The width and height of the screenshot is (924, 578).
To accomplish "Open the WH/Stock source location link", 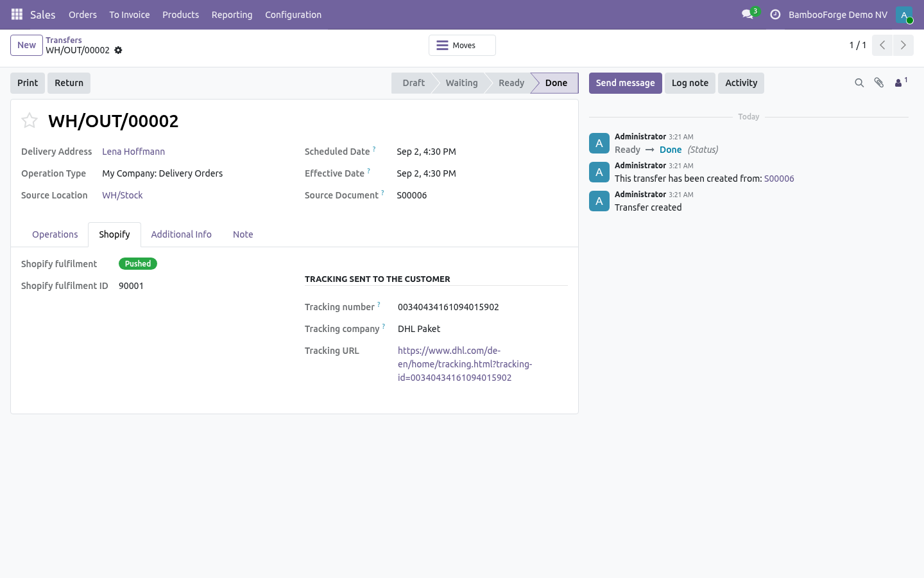I will [123, 195].
